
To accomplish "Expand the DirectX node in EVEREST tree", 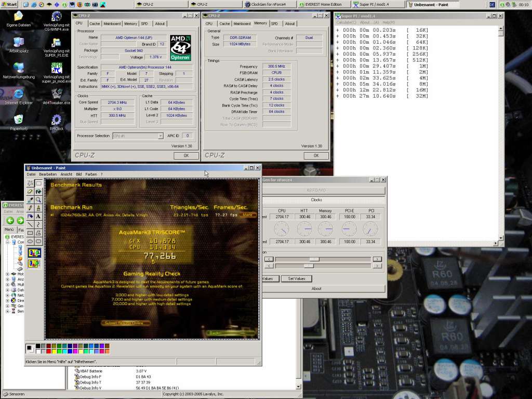I will [7, 301].
